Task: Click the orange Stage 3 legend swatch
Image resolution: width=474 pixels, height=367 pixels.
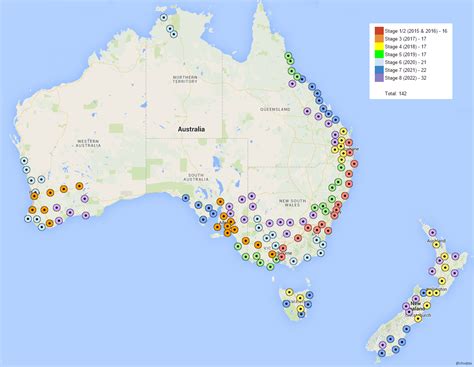Action: pos(379,39)
